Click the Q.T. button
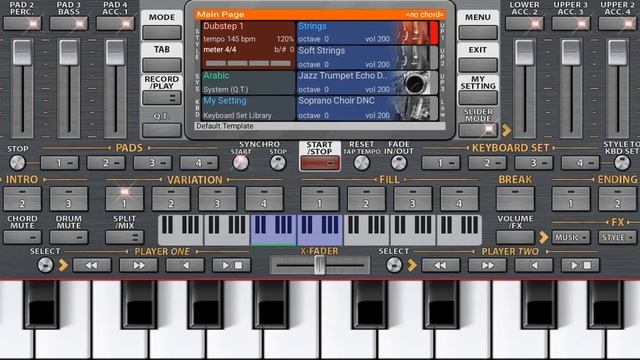The image size is (640, 360). coord(162,130)
